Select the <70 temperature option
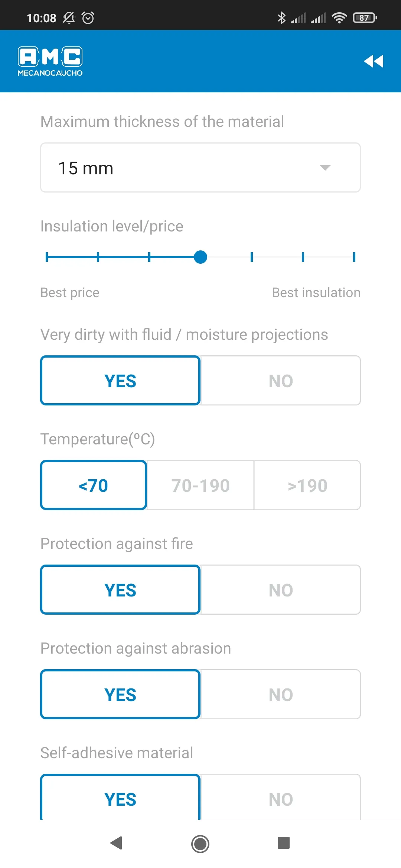Image resolution: width=401 pixels, height=868 pixels. 94,485
